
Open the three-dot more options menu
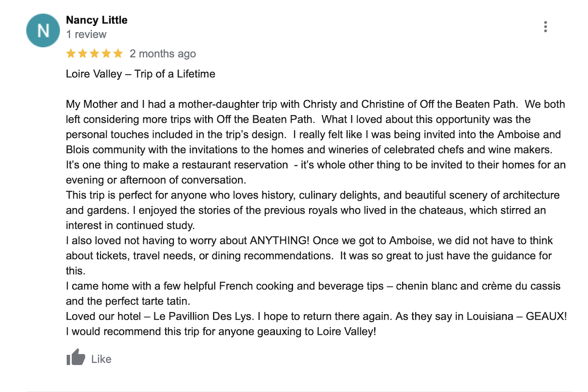tap(545, 27)
